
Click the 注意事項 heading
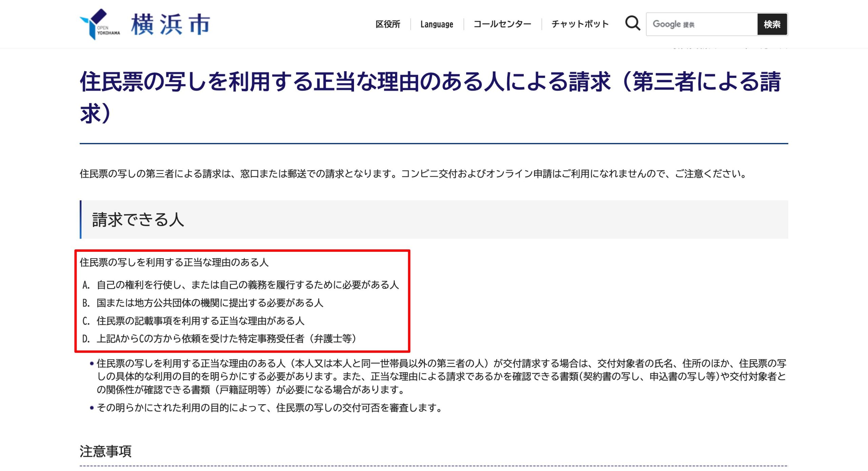pos(105,451)
